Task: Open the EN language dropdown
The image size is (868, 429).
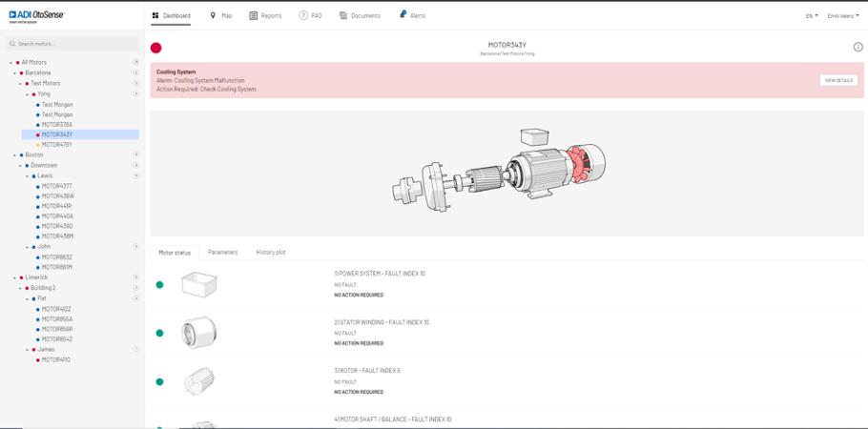Action: tap(812, 16)
